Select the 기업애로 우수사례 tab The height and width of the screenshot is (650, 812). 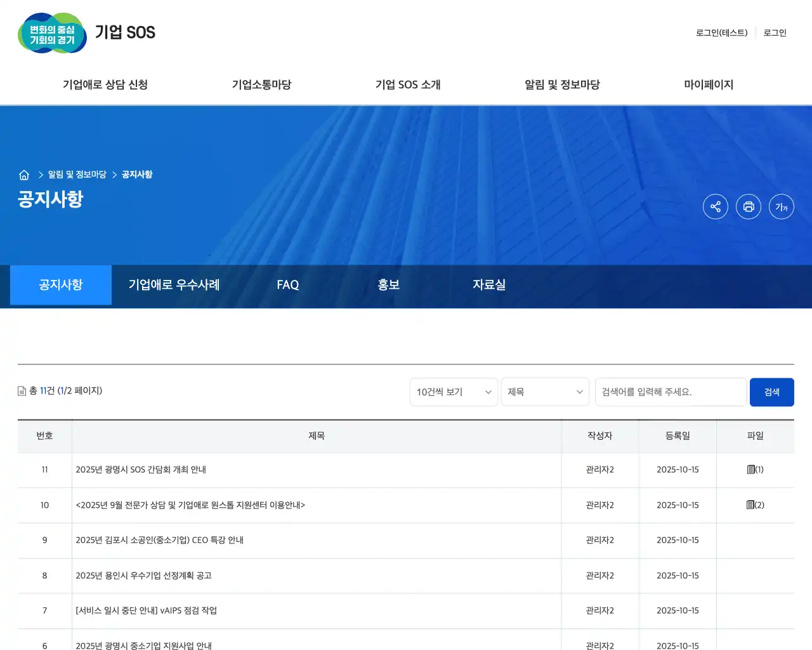pos(174,285)
